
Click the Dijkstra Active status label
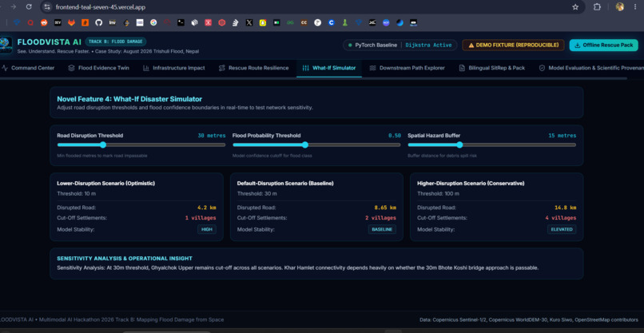click(x=428, y=46)
